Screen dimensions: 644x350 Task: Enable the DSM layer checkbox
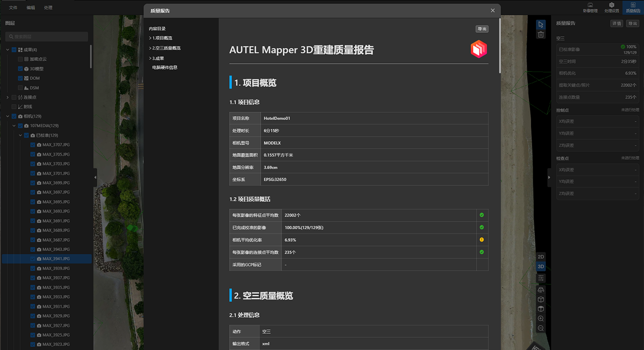click(x=20, y=88)
